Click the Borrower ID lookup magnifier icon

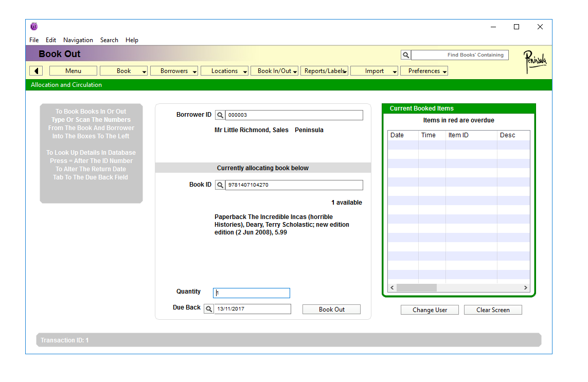[220, 115]
